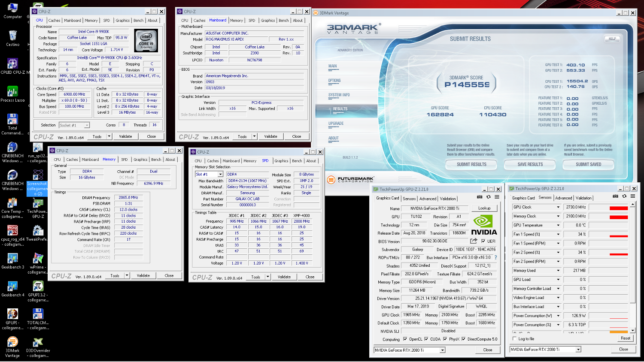Click the refresh icon in GPU-Z Graphics Card window
This screenshot has width=644, height=362.
tap(488, 197)
